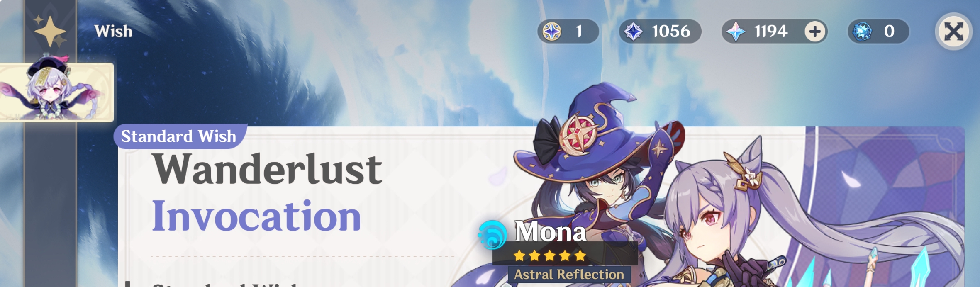The width and height of the screenshot is (980, 287).
Task: Click the Standard Wish purple label
Action: click(179, 136)
